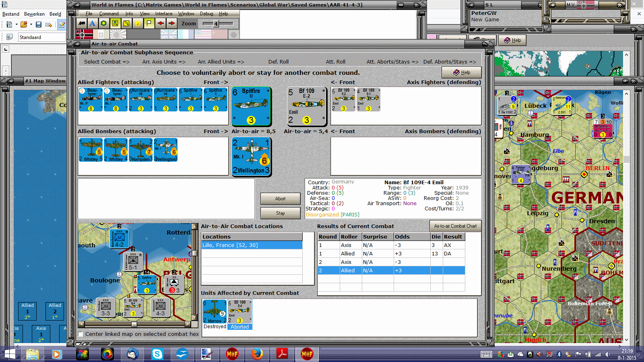Open the File menu

[x=89, y=14]
